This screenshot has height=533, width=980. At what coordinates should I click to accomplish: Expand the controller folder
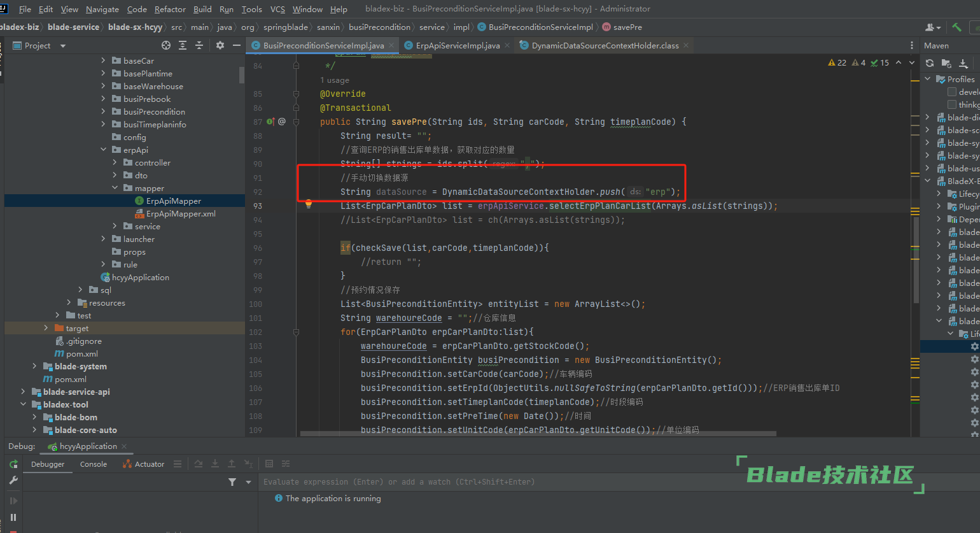click(115, 162)
